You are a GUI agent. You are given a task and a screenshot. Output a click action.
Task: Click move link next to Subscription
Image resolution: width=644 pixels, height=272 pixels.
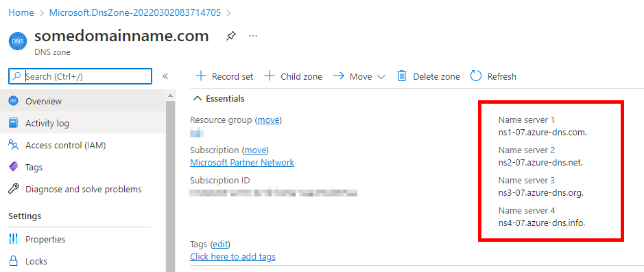point(255,150)
